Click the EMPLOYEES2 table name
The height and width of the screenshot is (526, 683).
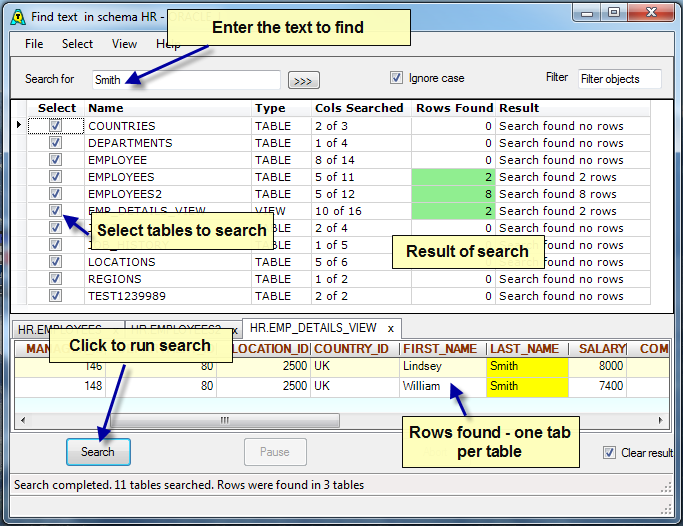(x=125, y=194)
